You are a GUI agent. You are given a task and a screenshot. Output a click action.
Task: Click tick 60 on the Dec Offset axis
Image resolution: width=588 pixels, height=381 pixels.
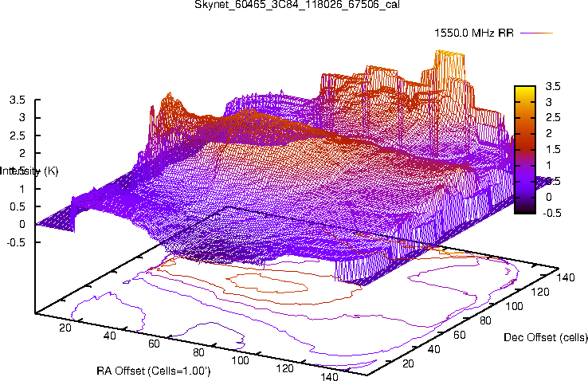click(x=460, y=335)
